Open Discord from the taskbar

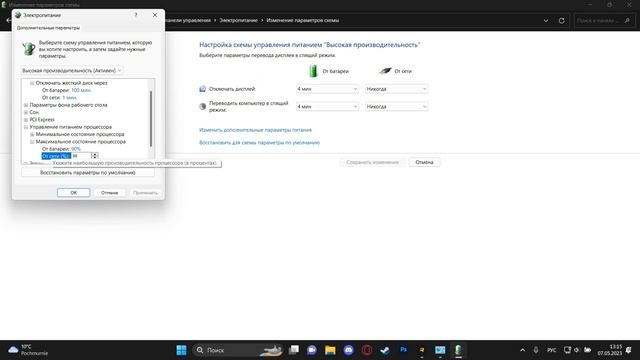tap(349, 350)
